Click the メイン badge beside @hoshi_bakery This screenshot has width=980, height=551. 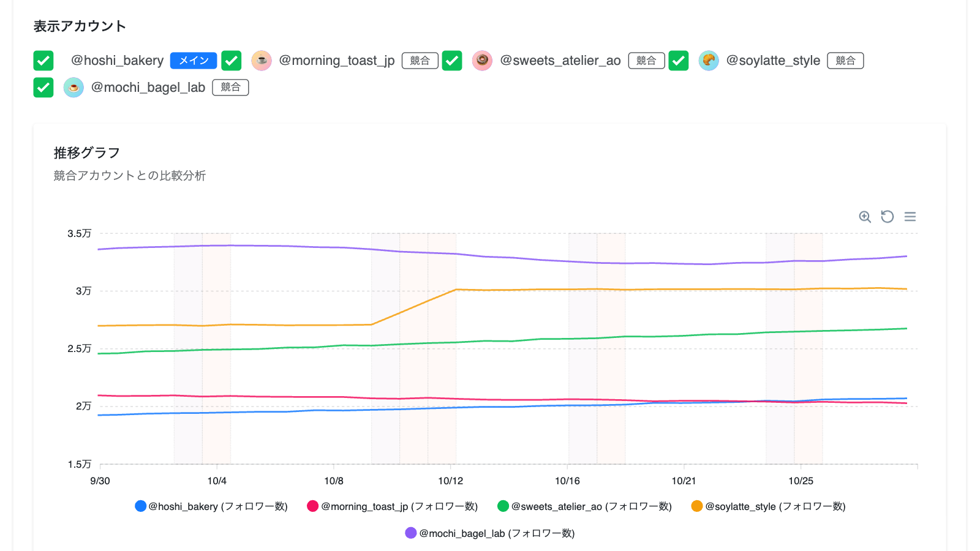coord(194,61)
